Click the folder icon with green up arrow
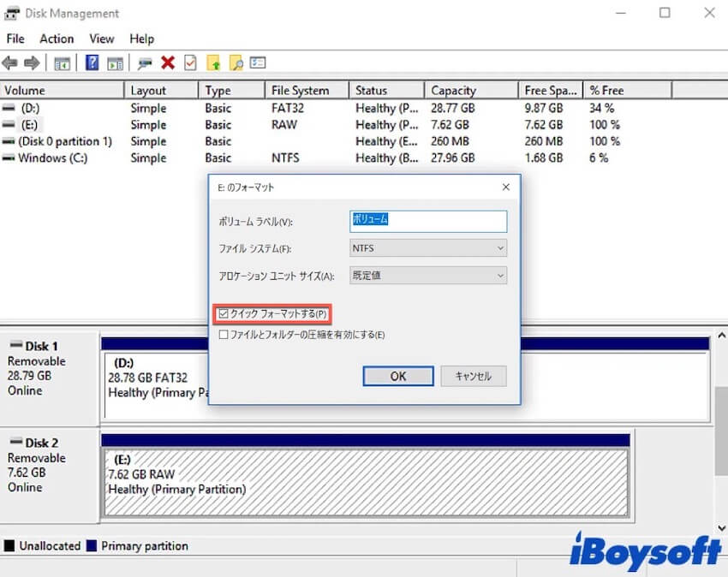The height and width of the screenshot is (577, 728). pos(213,63)
